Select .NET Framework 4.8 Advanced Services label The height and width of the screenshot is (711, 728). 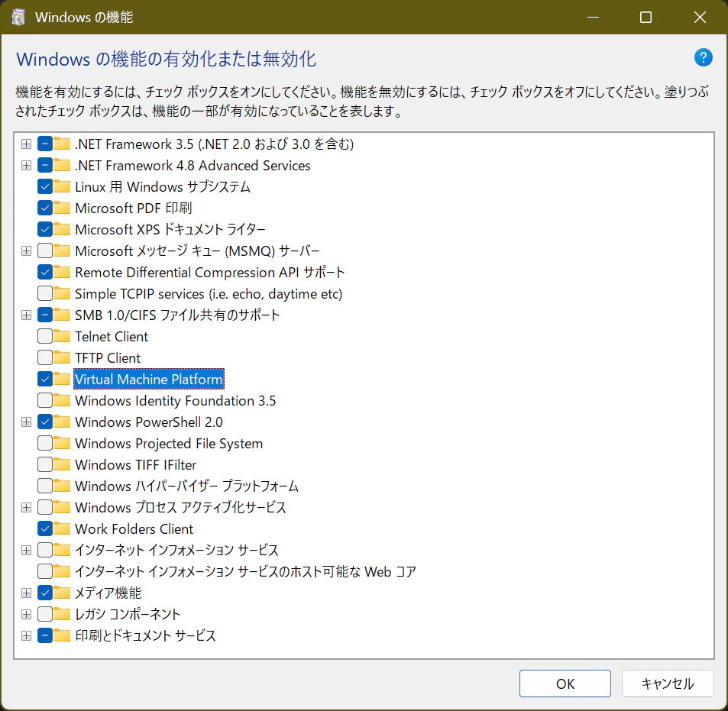[x=193, y=165]
